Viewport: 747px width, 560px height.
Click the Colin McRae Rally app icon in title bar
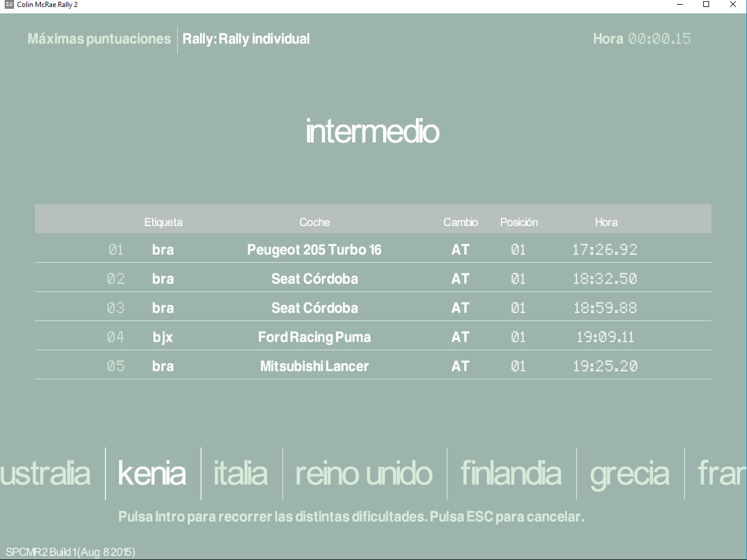tap(9, 5)
